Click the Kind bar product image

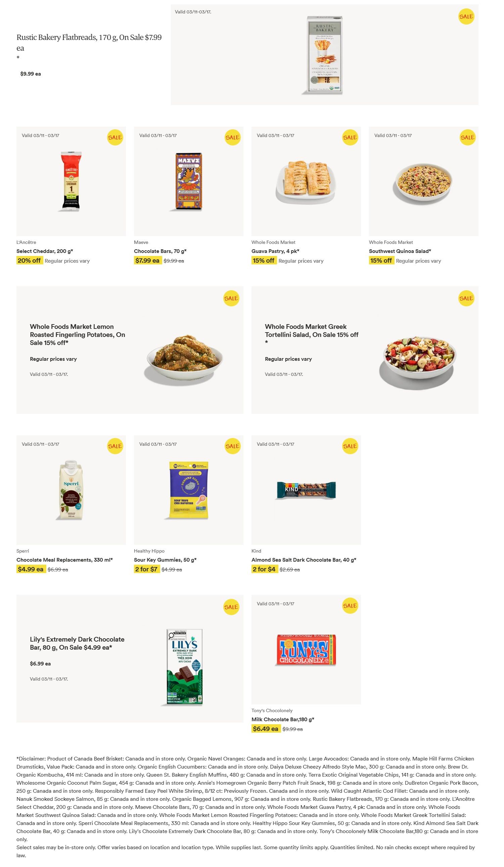[x=306, y=490]
